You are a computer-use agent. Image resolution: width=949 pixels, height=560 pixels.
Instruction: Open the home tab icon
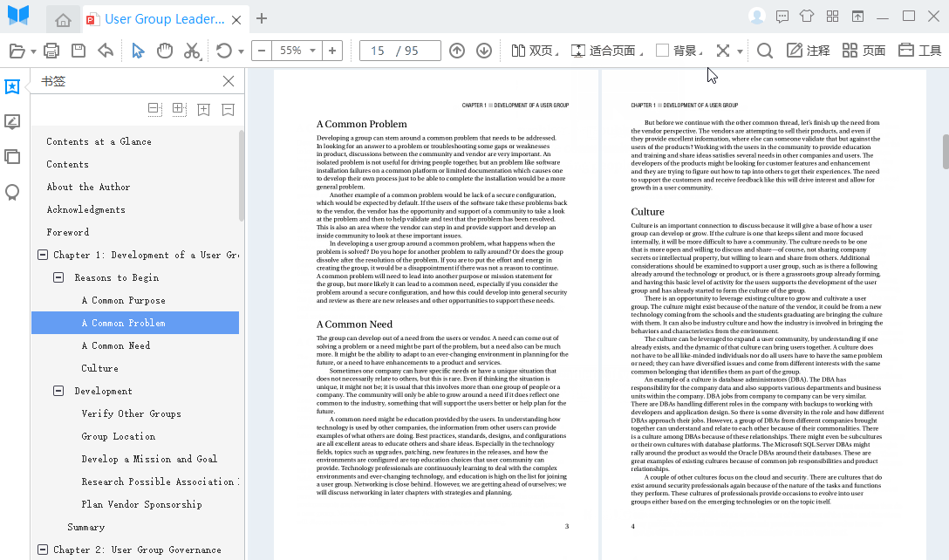63,20
